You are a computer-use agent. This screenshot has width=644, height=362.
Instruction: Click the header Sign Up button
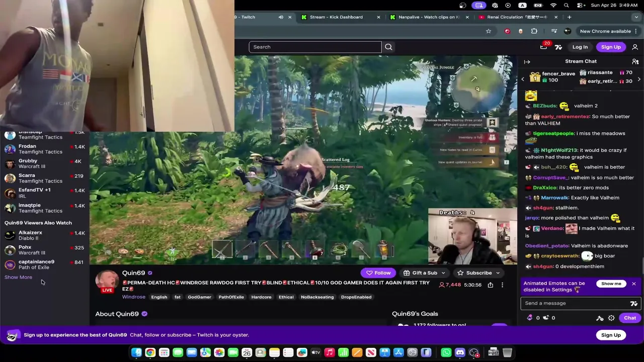(611, 47)
